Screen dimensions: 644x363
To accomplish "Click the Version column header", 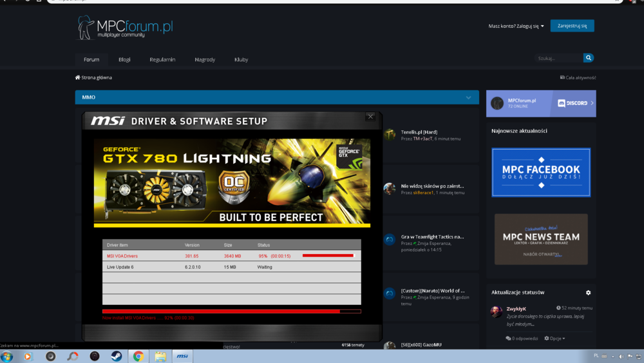I will [x=192, y=245].
